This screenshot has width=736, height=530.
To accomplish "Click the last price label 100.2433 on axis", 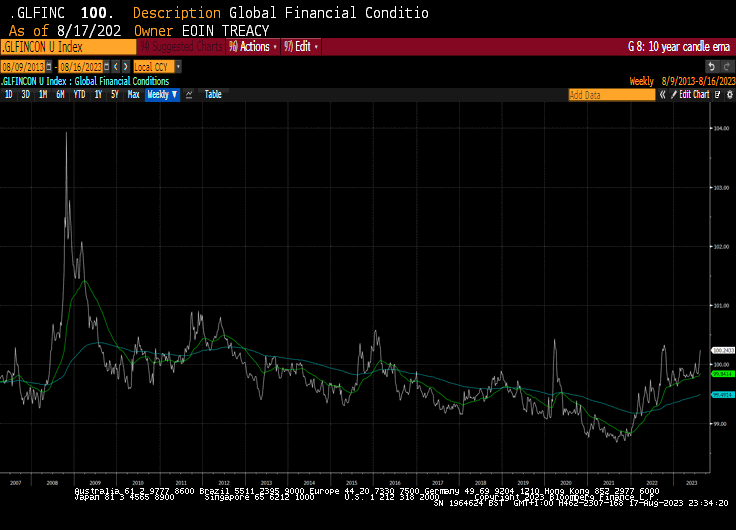I will pyautogui.click(x=723, y=350).
